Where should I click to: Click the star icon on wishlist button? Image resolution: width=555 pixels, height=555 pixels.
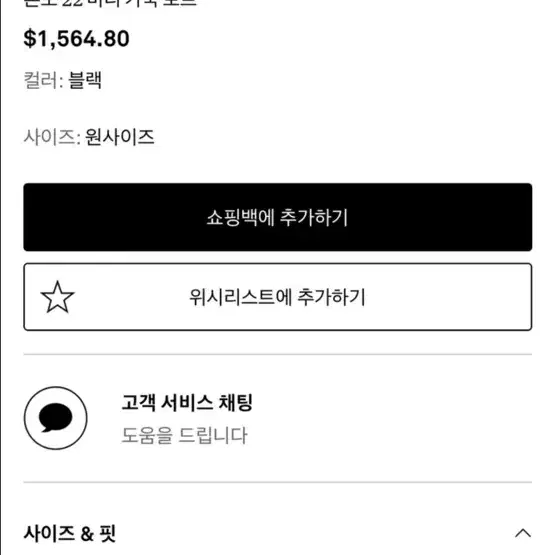(x=57, y=297)
